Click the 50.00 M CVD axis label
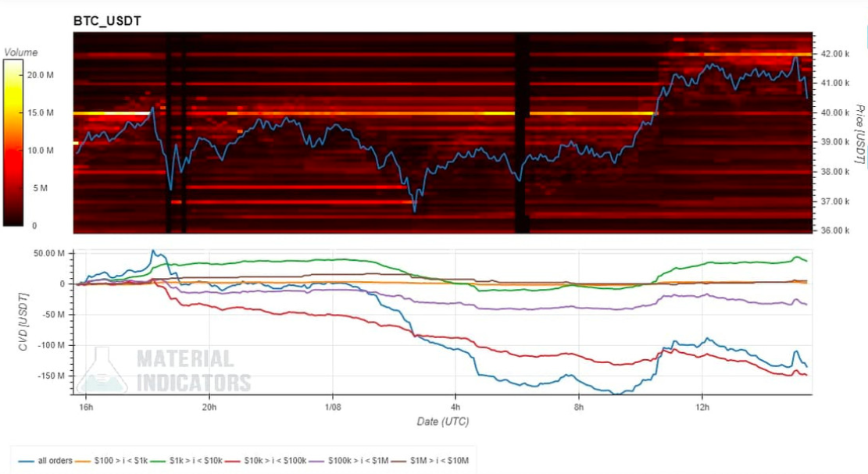 pyautogui.click(x=49, y=253)
